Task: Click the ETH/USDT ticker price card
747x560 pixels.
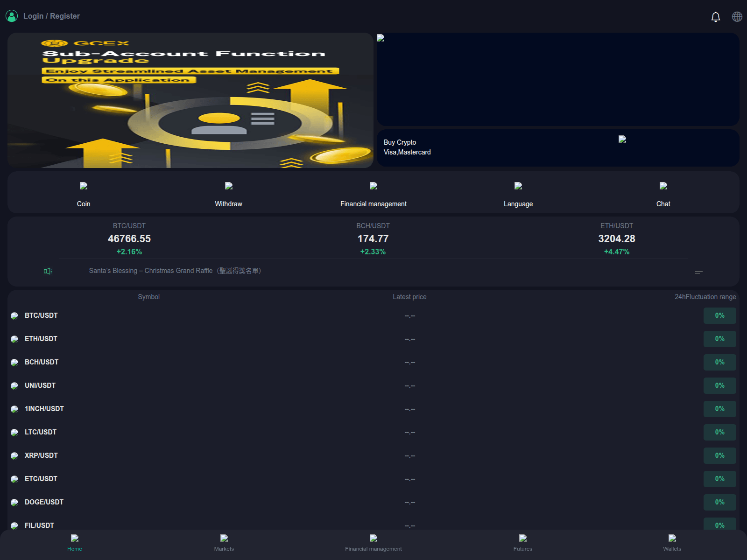Action: pos(616,238)
